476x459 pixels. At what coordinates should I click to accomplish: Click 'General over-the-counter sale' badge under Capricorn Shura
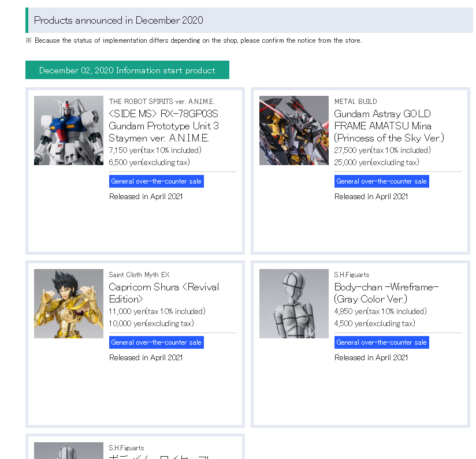(157, 342)
